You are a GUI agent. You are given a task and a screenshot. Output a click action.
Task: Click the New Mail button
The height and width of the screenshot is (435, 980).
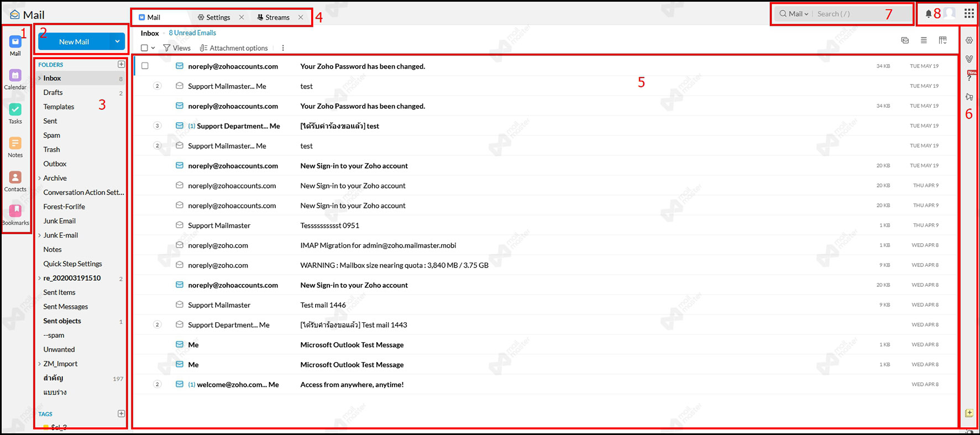coord(74,41)
